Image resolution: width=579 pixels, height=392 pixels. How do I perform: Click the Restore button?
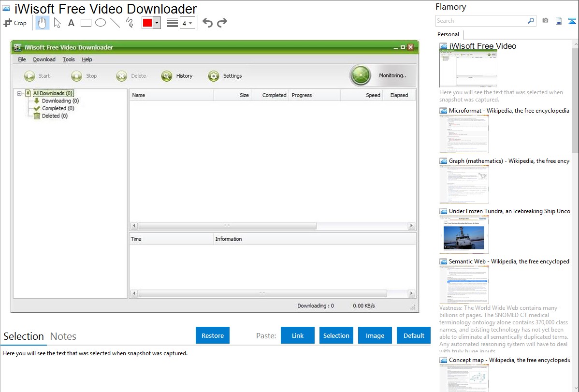[213, 335]
